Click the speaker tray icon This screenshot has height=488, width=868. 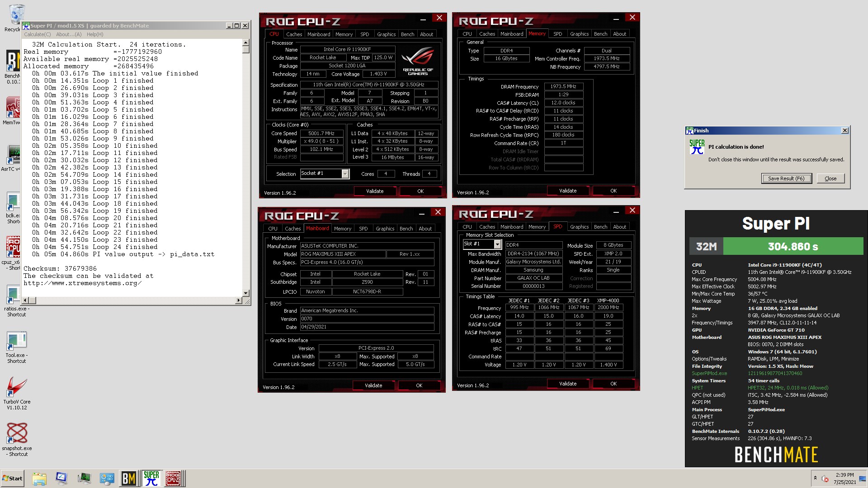point(825,479)
